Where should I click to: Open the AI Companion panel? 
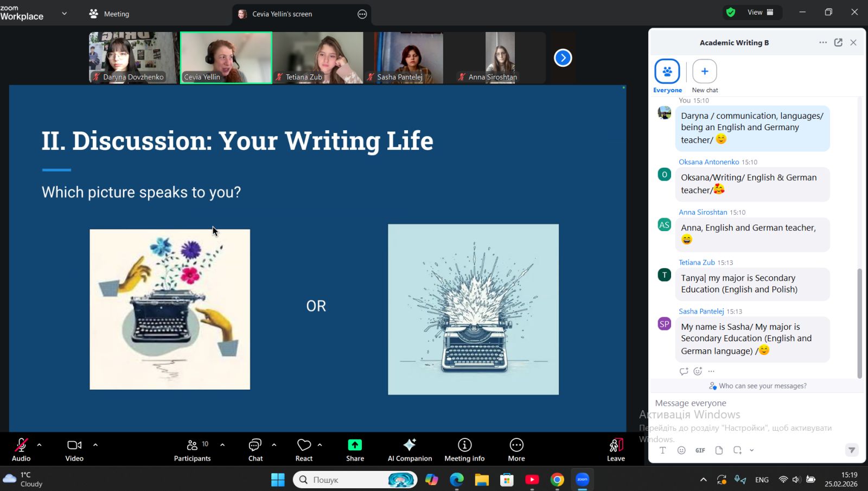tap(410, 449)
